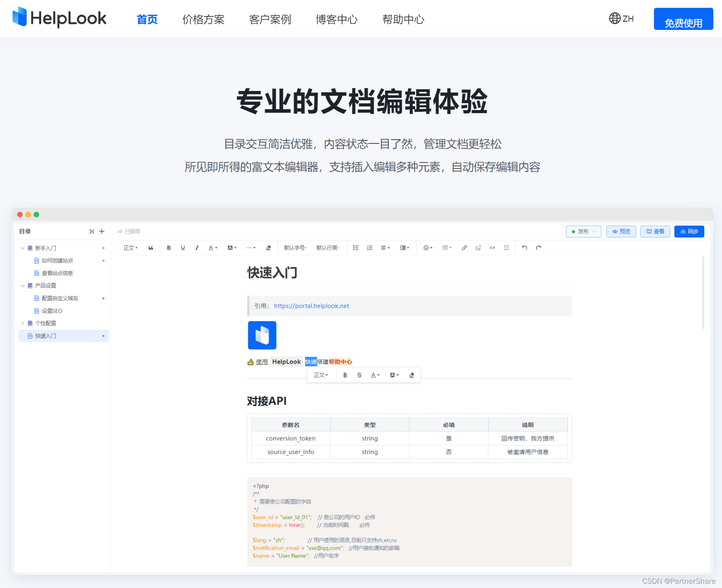Insert a horizontal divider line
Viewport: 722px width, 588px height.
[x=506, y=248]
